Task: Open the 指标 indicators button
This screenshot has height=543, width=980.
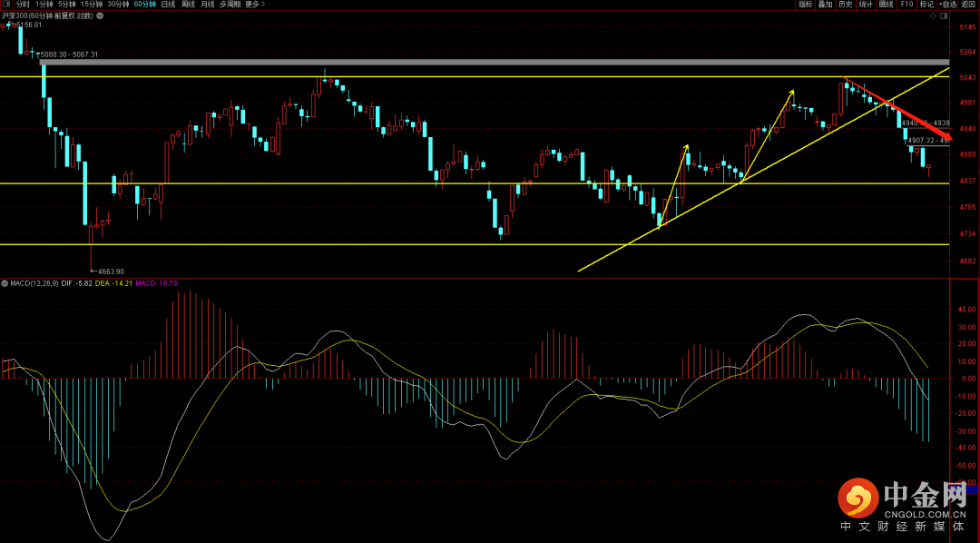Action: 806,5
